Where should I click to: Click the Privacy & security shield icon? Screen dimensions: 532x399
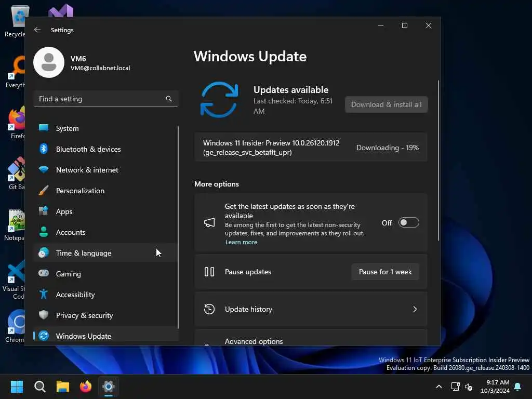(44, 315)
